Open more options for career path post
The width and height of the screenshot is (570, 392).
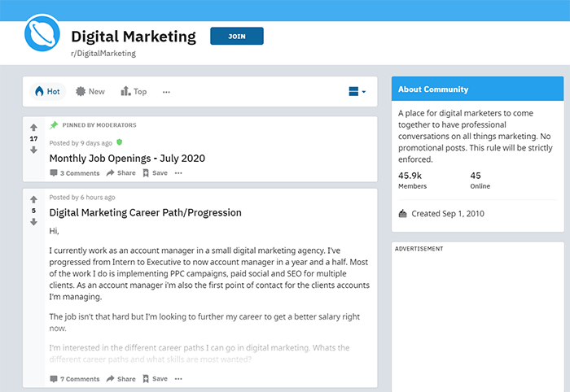[x=178, y=379]
